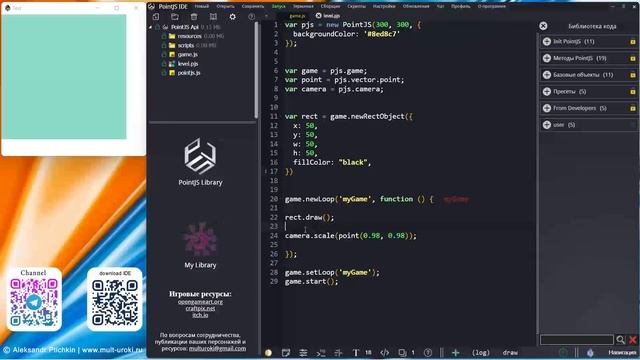The width and height of the screenshot is (640, 360).
Task: Toggle lock icon beside game.js
Action: [164, 54]
